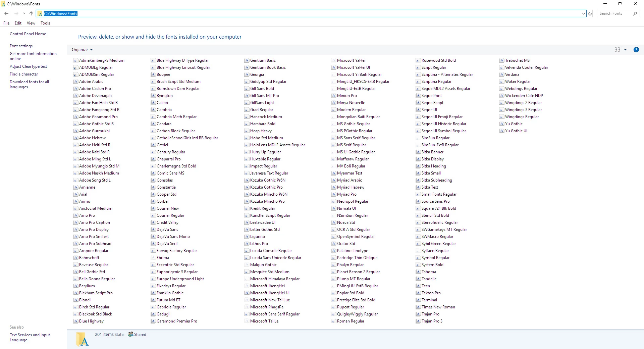Select the Cambria font icon

pos(153,110)
